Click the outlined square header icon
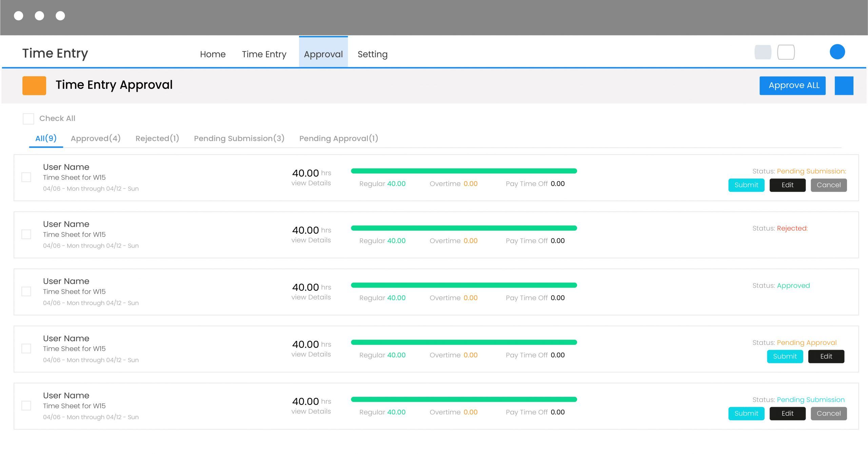The height and width of the screenshot is (454, 868). coord(786,52)
